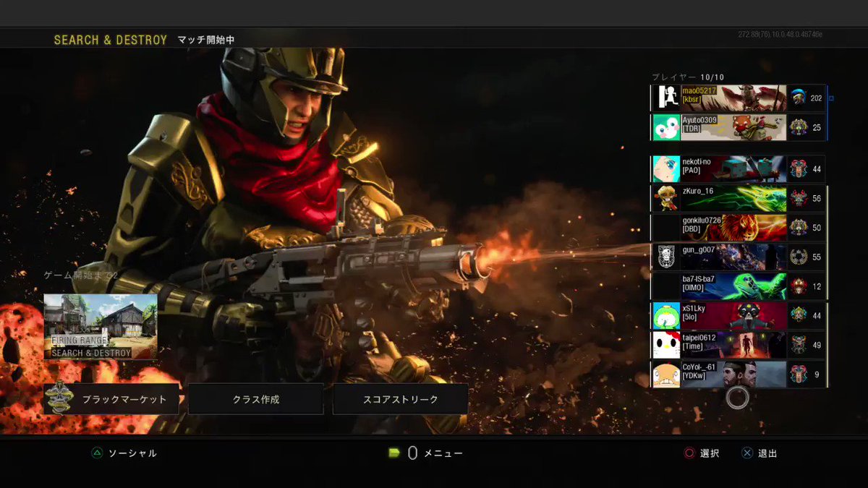Click the SEARCH & DESTROY header title
Viewport: 868px width, 488px height.
111,40
